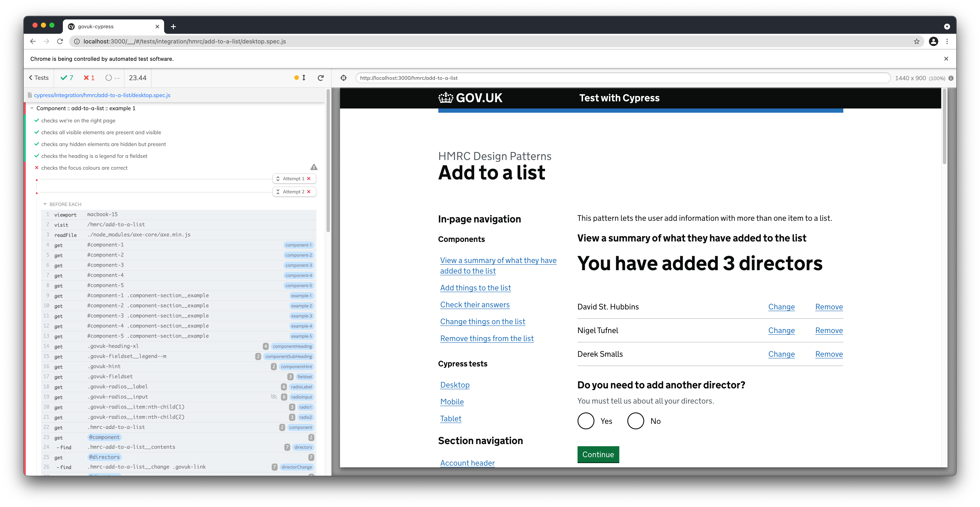Select the Yes radio button

point(585,421)
